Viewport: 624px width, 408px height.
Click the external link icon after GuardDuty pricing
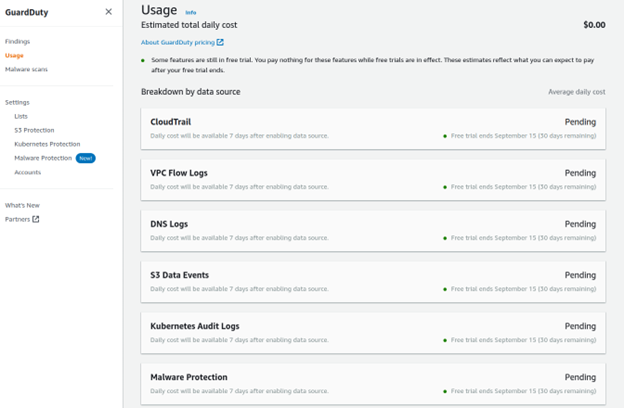[x=220, y=42]
